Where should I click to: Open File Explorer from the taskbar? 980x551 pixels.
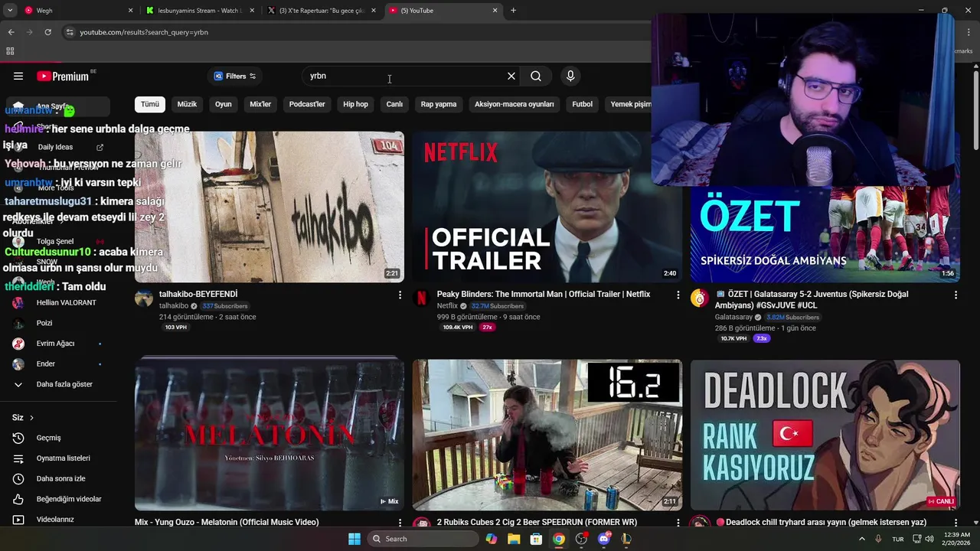514,539
